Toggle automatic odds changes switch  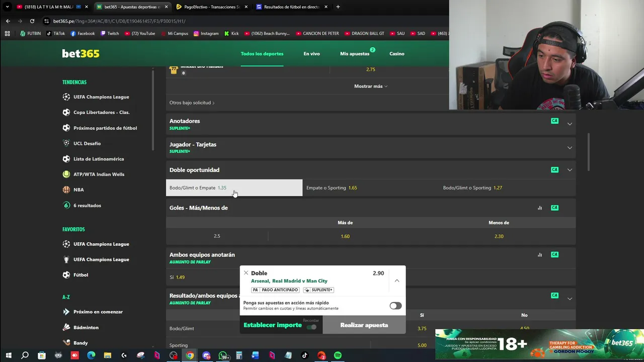click(x=395, y=306)
